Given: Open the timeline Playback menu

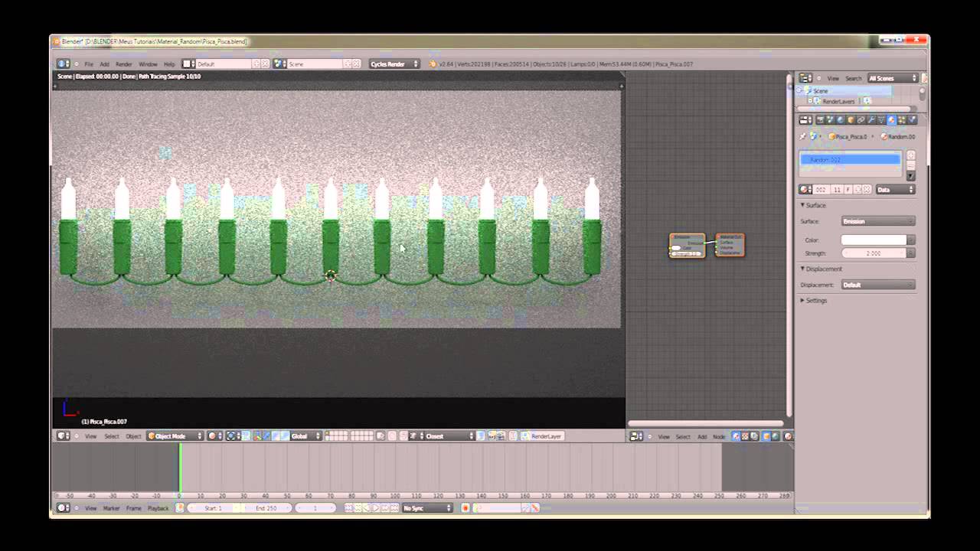Looking at the screenshot, I should pyautogui.click(x=158, y=508).
